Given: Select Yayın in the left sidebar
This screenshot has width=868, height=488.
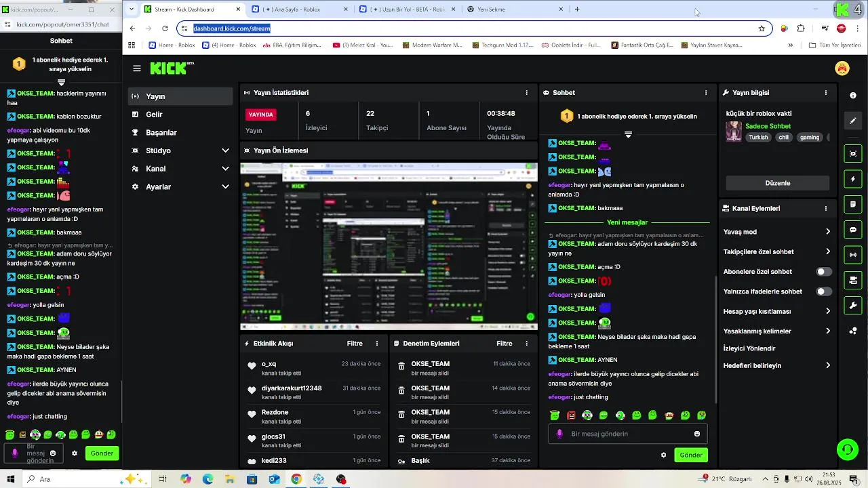Looking at the screenshot, I should pyautogui.click(x=180, y=96).
